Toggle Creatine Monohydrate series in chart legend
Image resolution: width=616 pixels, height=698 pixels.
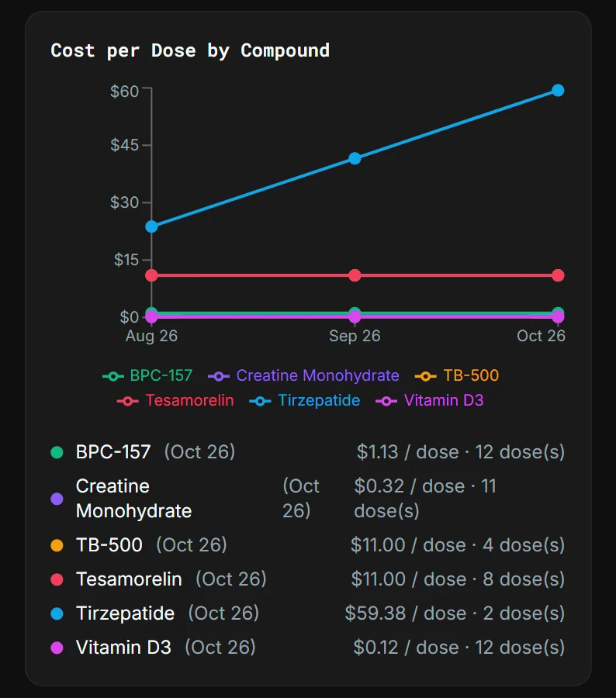click(x=303, y=375)
